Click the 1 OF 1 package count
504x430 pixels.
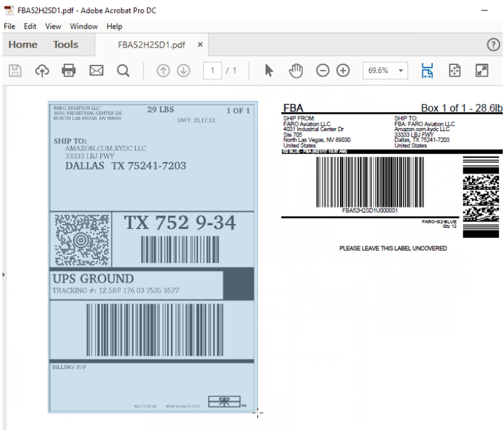(238, 111)
